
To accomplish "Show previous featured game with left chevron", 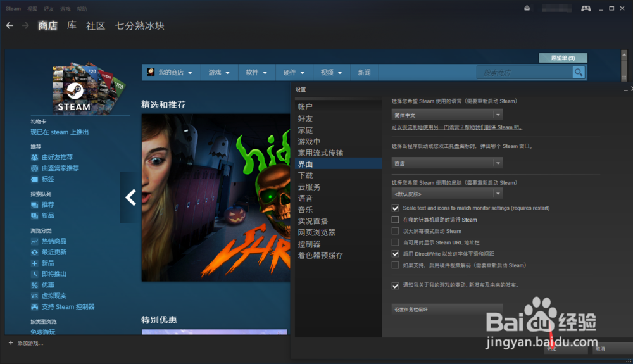I will (130, 198).
